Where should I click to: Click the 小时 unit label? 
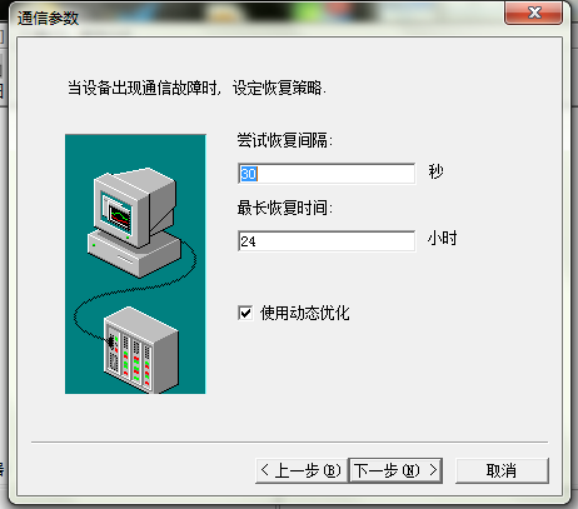click(x=442, y=238)
